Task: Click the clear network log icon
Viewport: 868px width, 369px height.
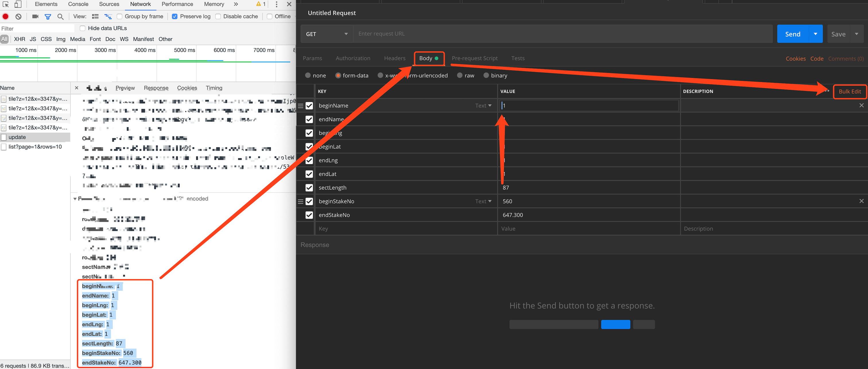Action: pos(19,17)
